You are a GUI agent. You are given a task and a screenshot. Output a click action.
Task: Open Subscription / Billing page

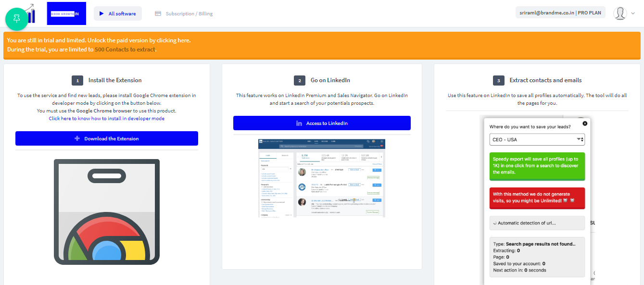(184, 13)
